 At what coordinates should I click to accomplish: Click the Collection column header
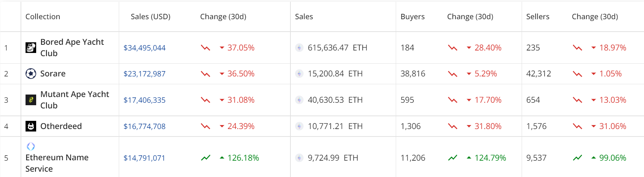point(43,17)
